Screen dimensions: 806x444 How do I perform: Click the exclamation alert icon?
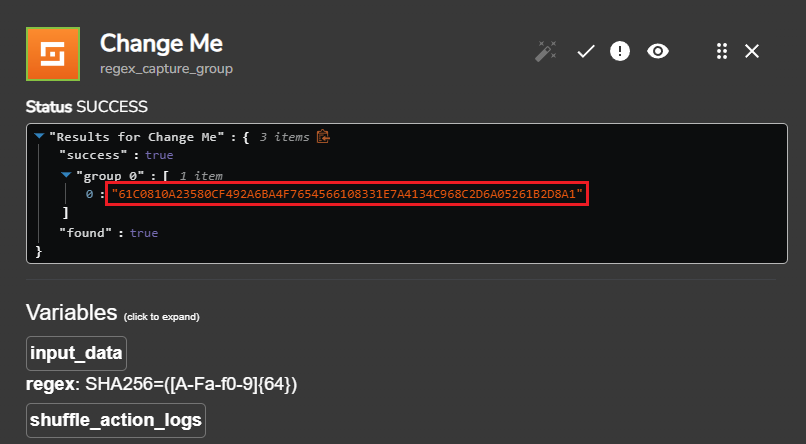click(620, 51)
